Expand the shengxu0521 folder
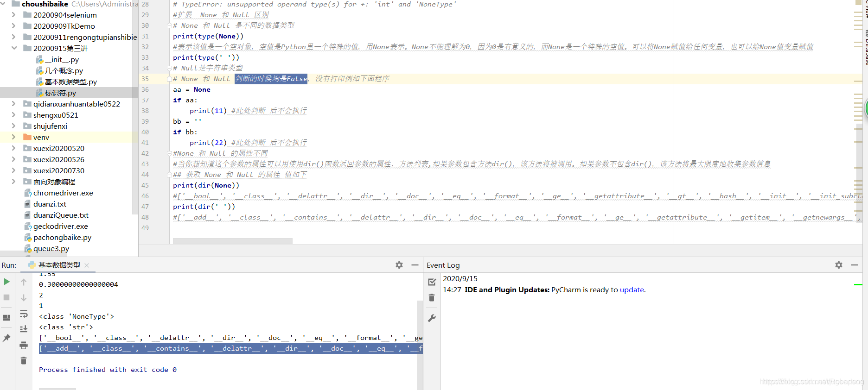The width and height of the screenshot is (868, 390). tap(13, 115)
